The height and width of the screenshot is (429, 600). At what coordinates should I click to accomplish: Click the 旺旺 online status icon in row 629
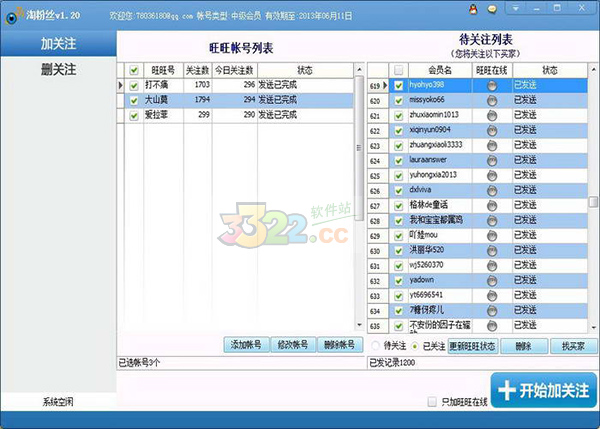492,236
